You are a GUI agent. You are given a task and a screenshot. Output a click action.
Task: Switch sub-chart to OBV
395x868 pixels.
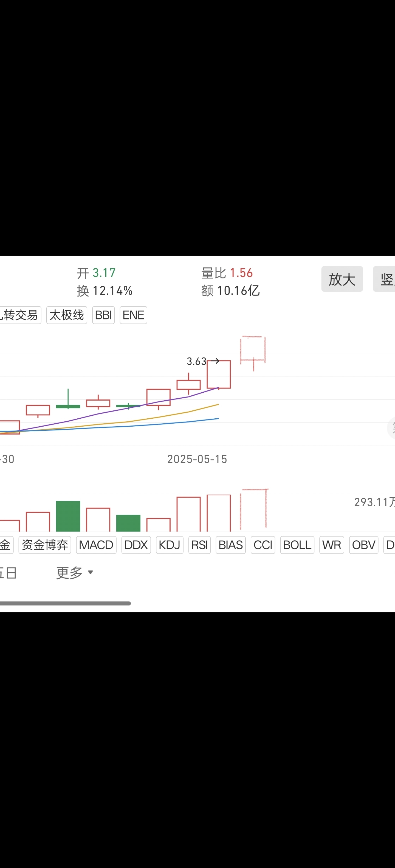tap(364, 545)
